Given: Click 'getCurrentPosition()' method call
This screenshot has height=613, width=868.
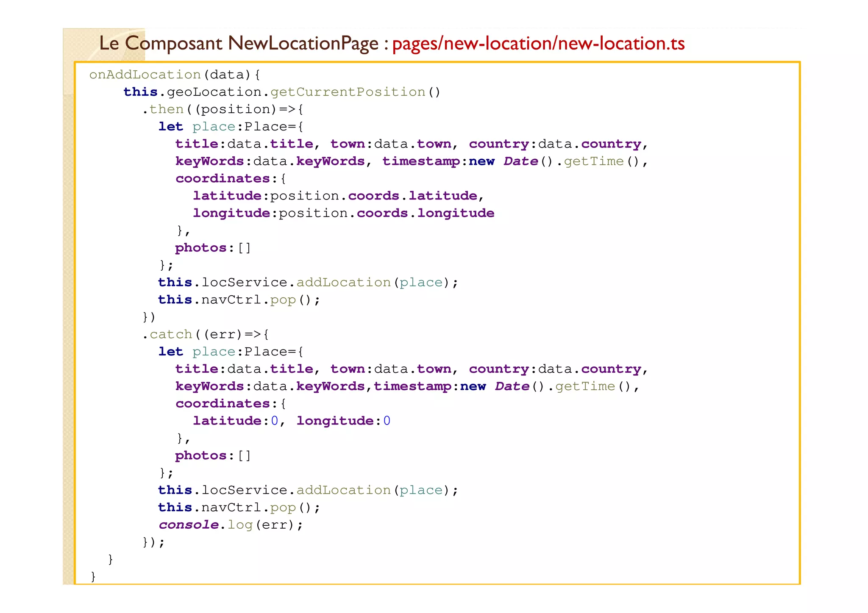Looking at the screenshot, I should 355,92.
